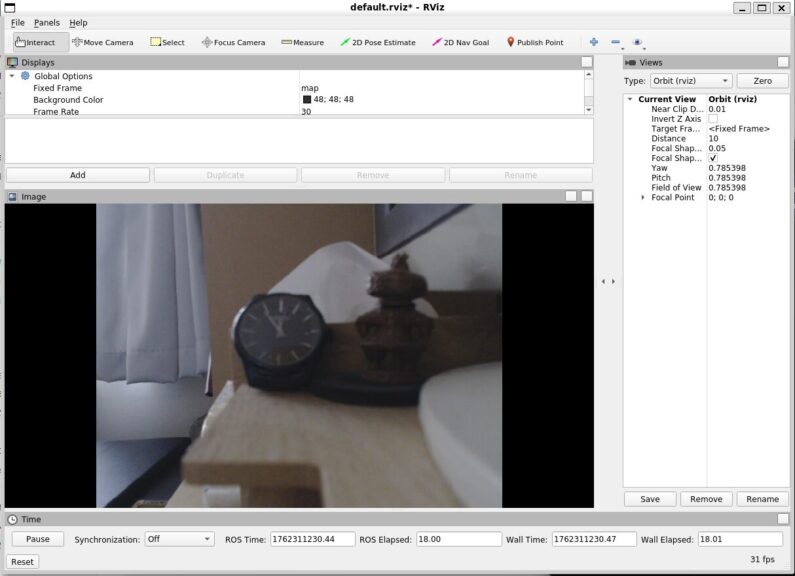Click the Background Color black swatch

tap(307, 100)
